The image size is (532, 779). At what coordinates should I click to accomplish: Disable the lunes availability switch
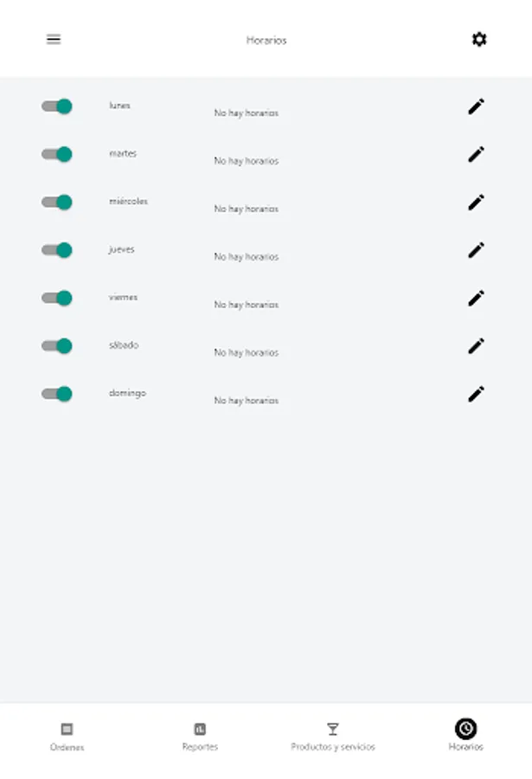54,105
